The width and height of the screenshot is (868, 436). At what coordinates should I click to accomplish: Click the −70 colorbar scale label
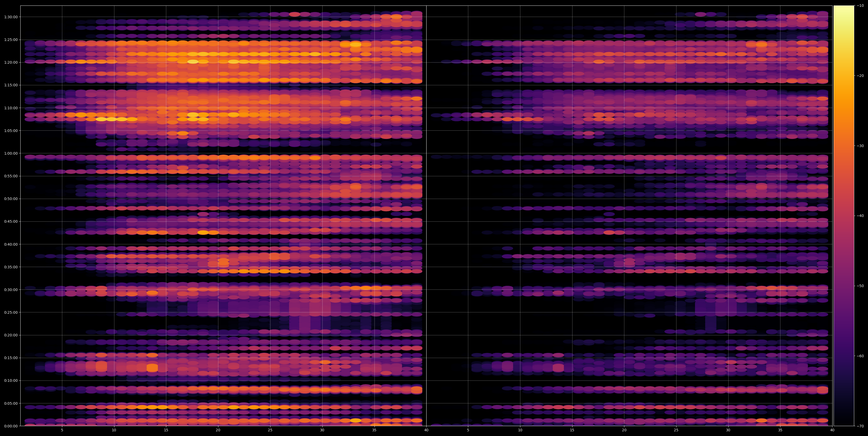(x=860, y=426)
